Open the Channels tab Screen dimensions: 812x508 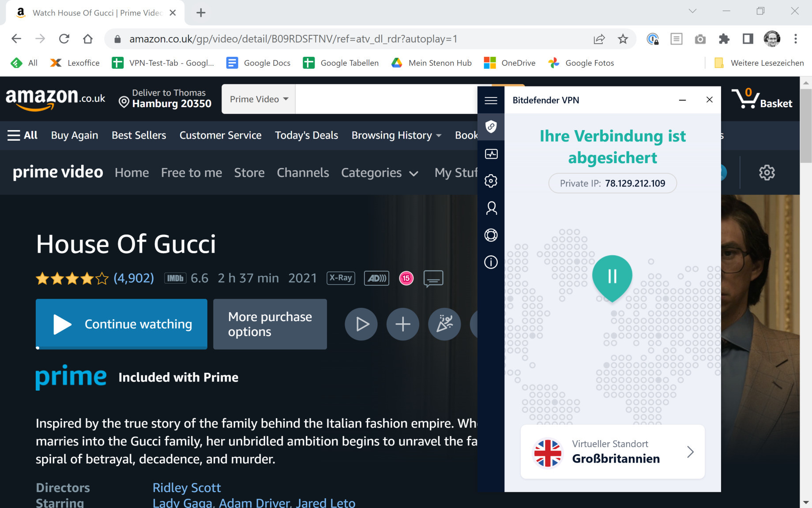pos(303,172)
